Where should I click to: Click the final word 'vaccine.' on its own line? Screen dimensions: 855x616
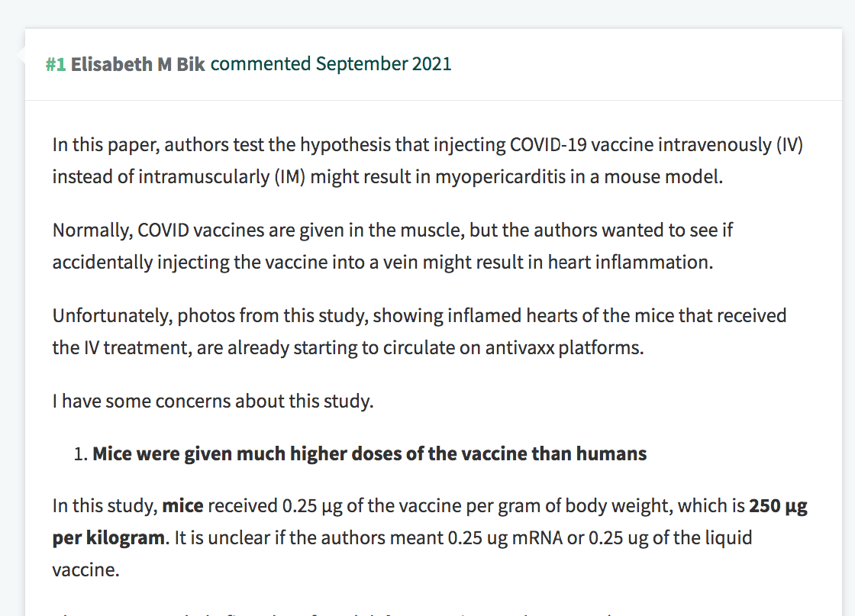coord(85,570)
